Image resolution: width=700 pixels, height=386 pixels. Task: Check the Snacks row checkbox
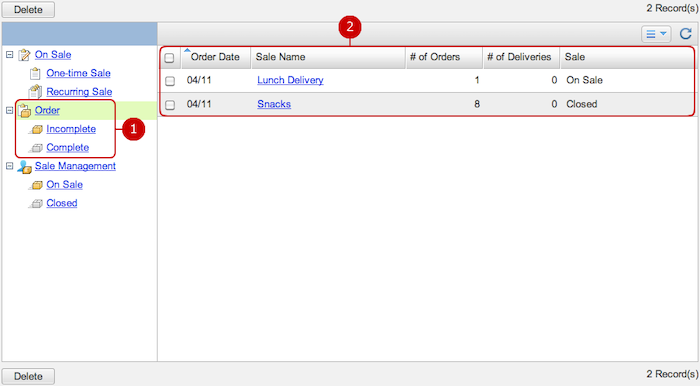(170, 105)
